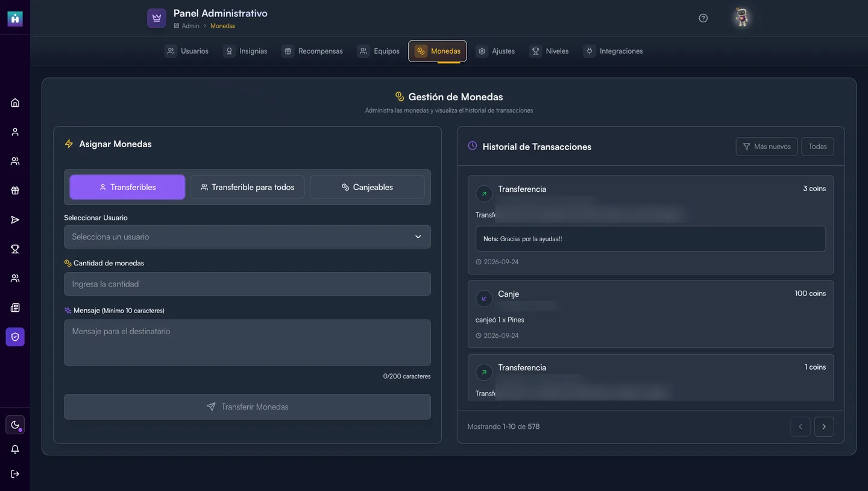This screenshot has width=868, height=491.
Task: Open the help question mark icon
Action: coord(703,18)
